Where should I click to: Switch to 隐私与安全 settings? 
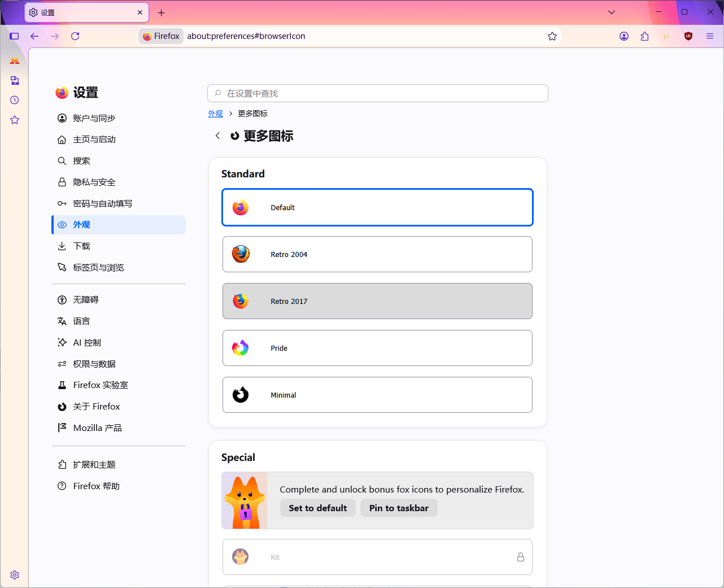point(119,182)
